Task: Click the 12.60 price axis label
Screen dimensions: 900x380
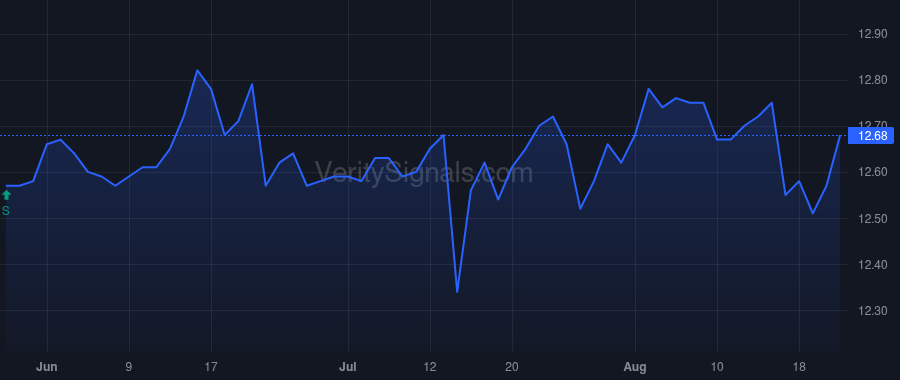Action: point(872,173)
